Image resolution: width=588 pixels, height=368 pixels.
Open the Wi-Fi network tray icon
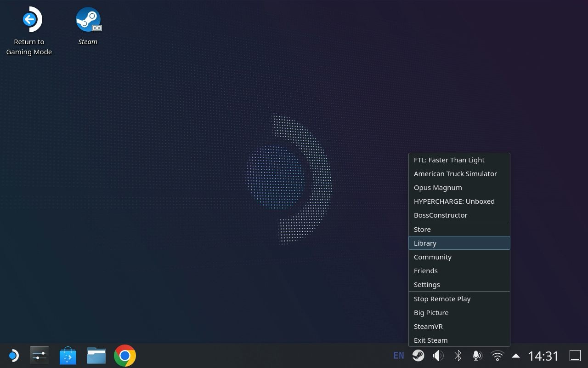click(497, 356)
